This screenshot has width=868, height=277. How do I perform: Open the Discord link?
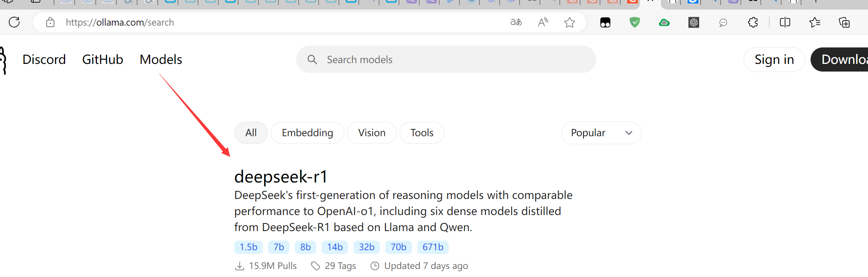44,59
